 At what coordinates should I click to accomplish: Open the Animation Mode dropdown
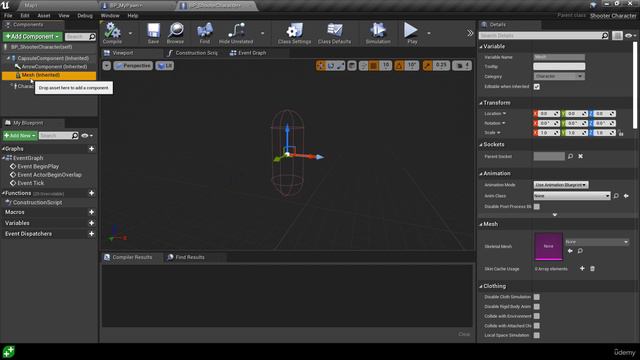(x=561, y=185)
